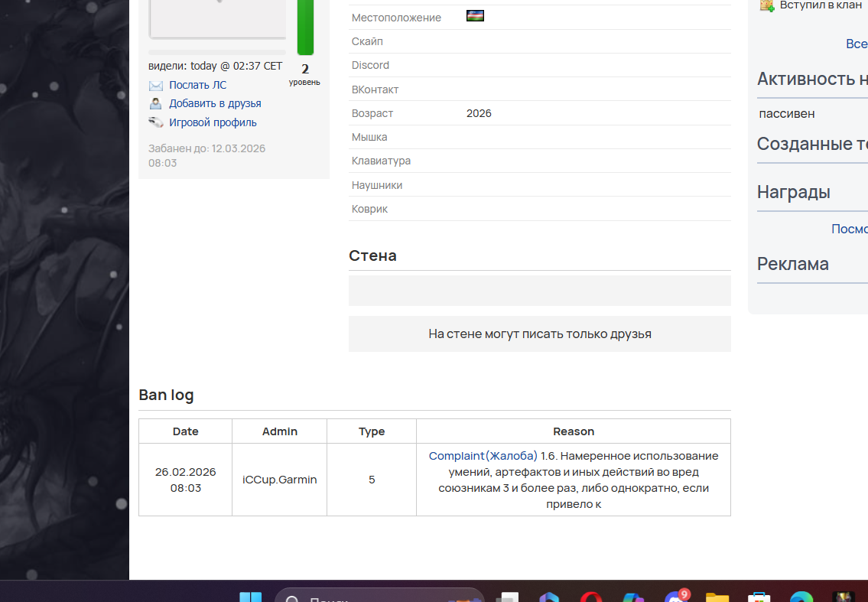The image size is (868, 602).
Task: Click the Активность heading in the sidebar
Action: (x=811, y=80)
